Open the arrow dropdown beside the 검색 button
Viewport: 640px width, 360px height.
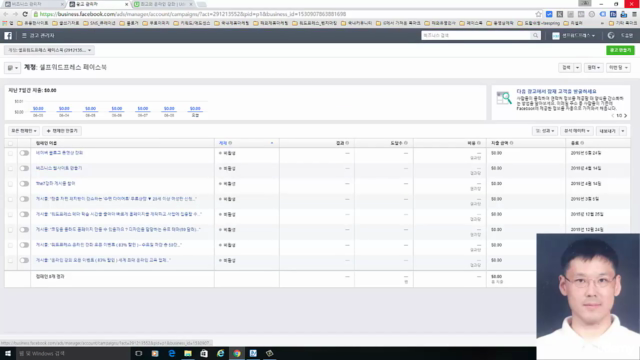(577, 68)
